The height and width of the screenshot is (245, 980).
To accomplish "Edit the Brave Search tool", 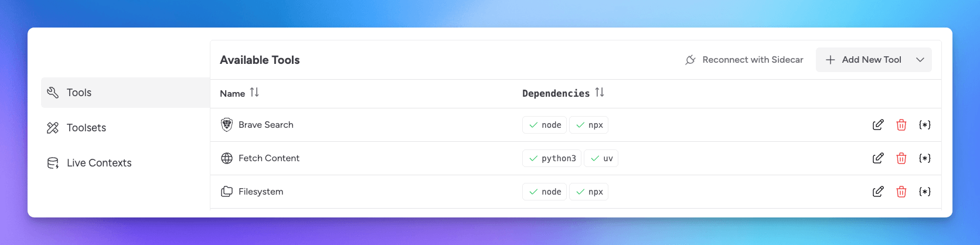I will (878, 125).
